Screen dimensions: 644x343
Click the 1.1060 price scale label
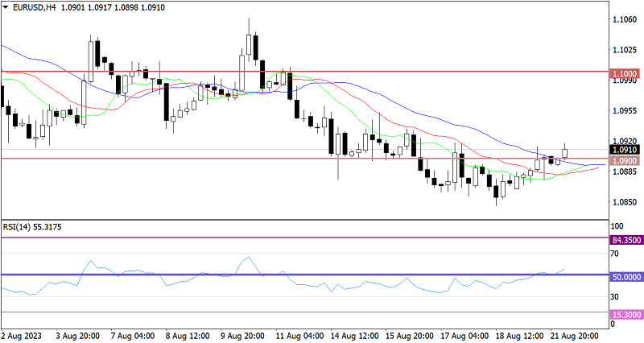624,21
